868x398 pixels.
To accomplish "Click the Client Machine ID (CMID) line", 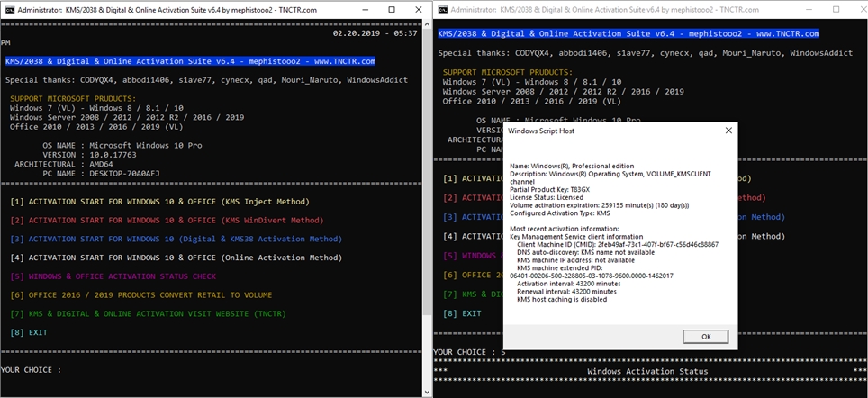I will pos(617,244).
